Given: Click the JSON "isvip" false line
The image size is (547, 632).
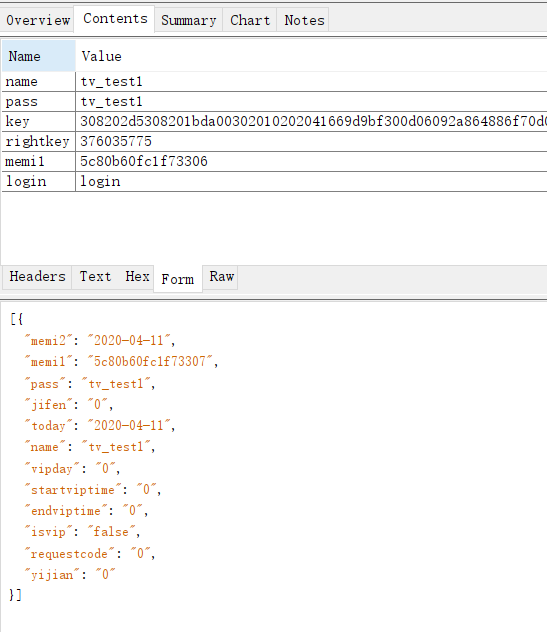Looking at the screenshot, I should pyautogui.click(x=83, y=532).
